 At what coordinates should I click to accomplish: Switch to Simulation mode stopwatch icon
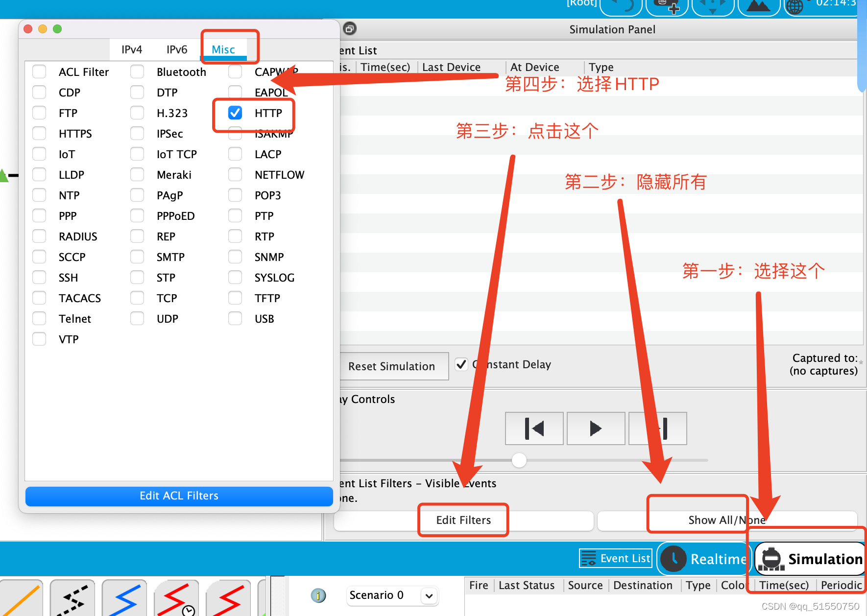coord(771,559)
